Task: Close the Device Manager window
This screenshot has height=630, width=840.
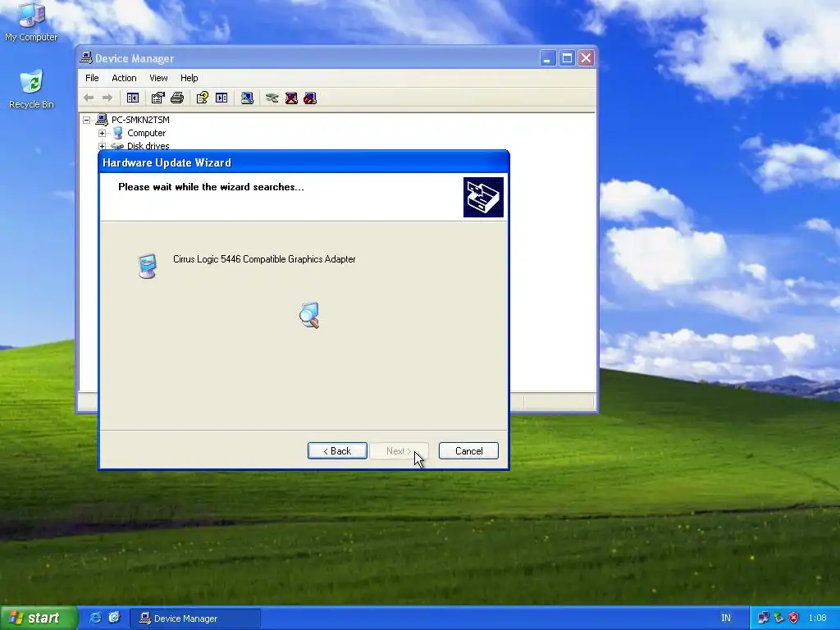Action: coord(586,58)
